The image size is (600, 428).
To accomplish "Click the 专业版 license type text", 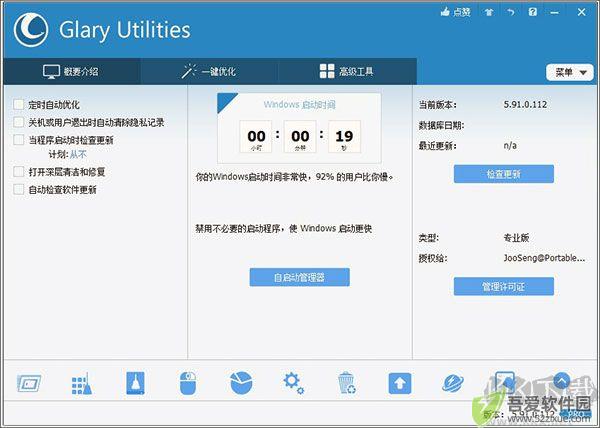I will [516, 238].
